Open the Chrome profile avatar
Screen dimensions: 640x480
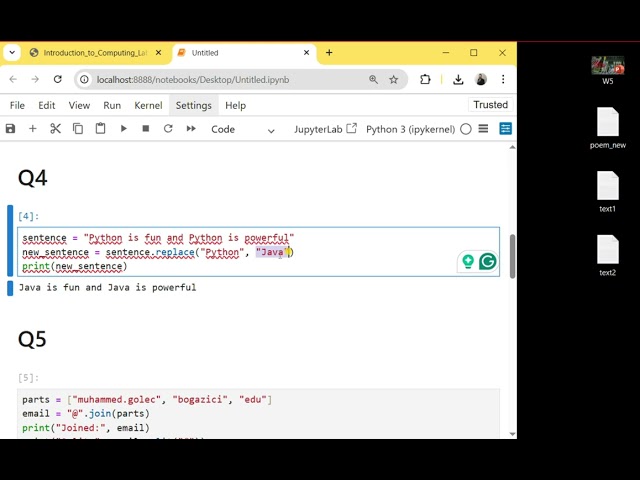click(x=481, y=79)
